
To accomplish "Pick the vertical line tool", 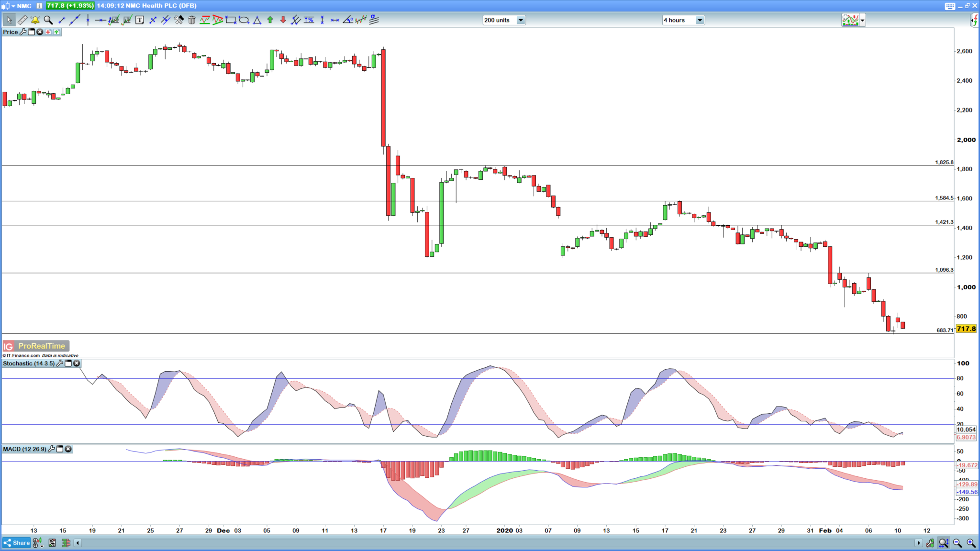I will 88,20.
